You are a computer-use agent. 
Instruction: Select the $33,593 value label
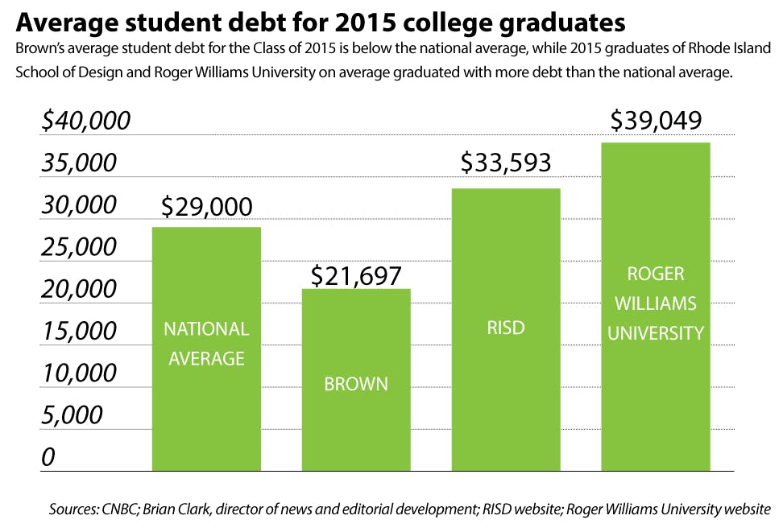coord(505,163)
